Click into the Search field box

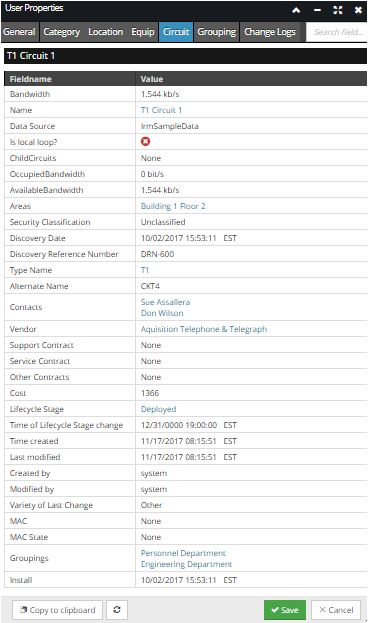pos(336,32)
